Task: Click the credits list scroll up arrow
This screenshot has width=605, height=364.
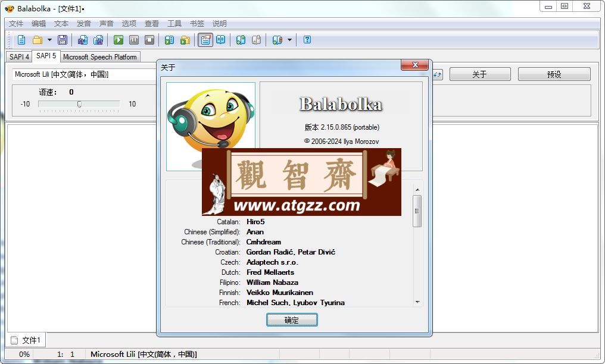Action: (417, 190)
